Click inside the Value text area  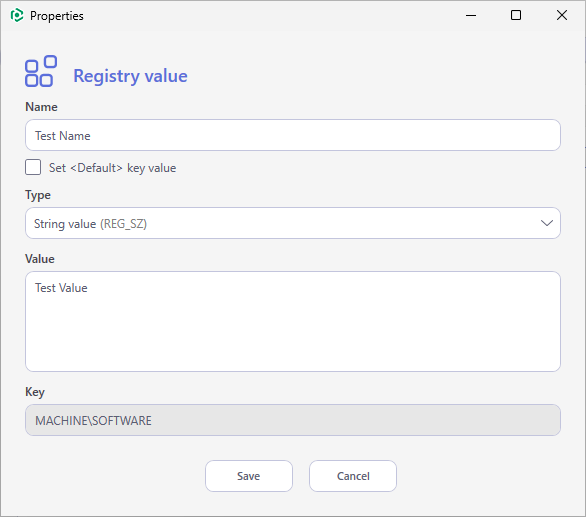click(293, 321)
